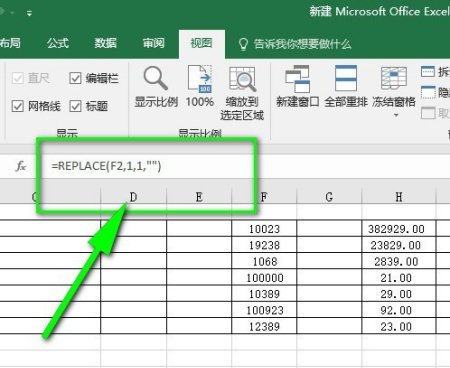Toggle the 编辑栏 formula bar checkbox
The height and width of the screenshot is (368, 450).
(75, 78)
